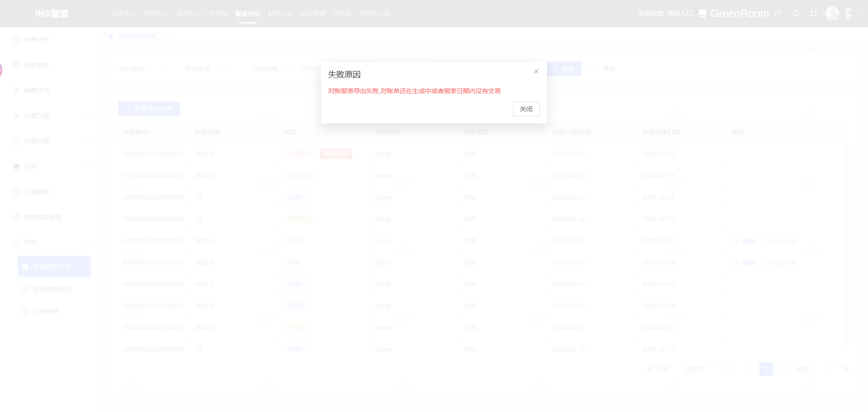868x412 pixels.
Task: Open the 营销中心 top menu
Action: coord(156,14)
